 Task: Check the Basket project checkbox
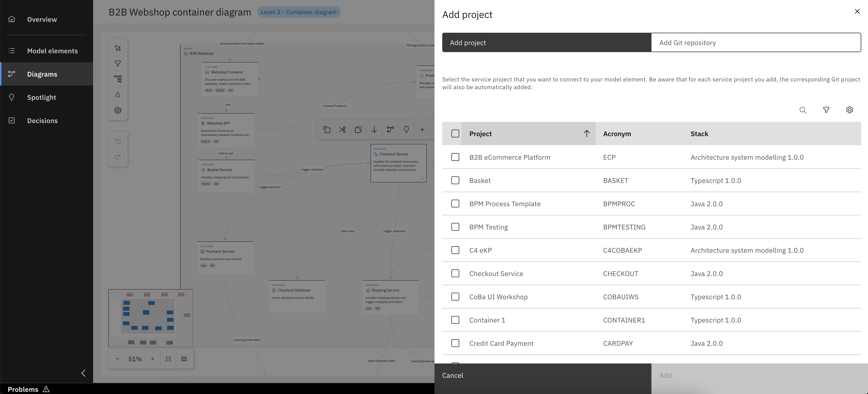(x=455, y=181)
